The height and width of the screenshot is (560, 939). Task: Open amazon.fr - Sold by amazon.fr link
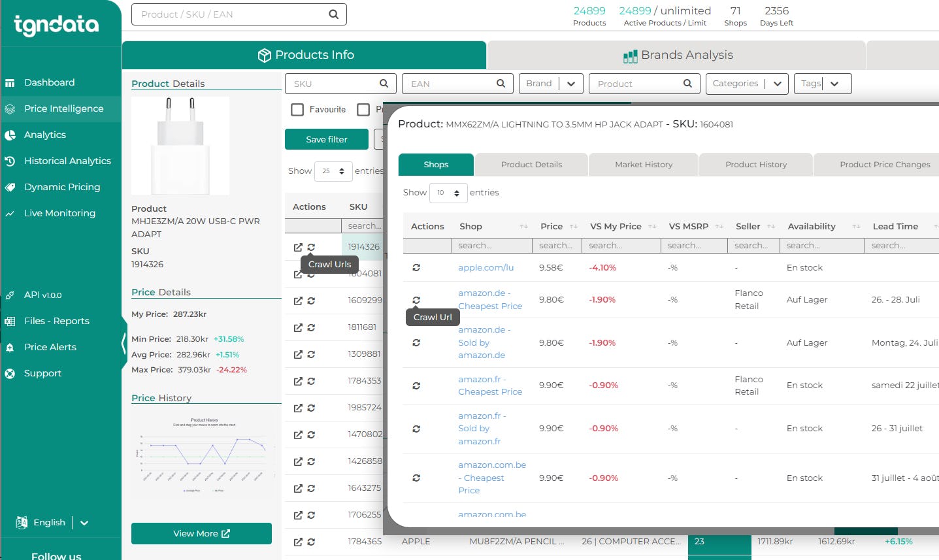[482, 429]
